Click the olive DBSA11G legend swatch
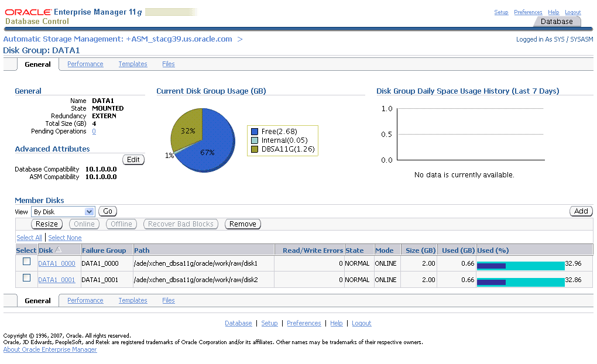 [x=255, y=149]
